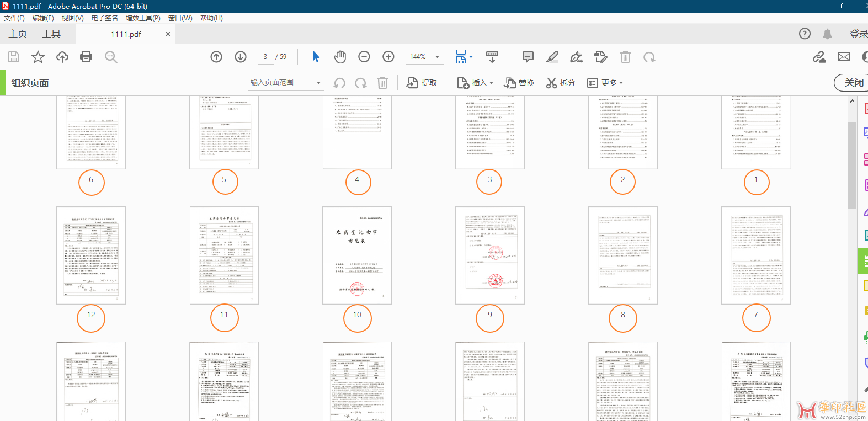This screenshot has width=868, height=421.
Task: Open the 视图(V) menu
Action: point(72,18)
